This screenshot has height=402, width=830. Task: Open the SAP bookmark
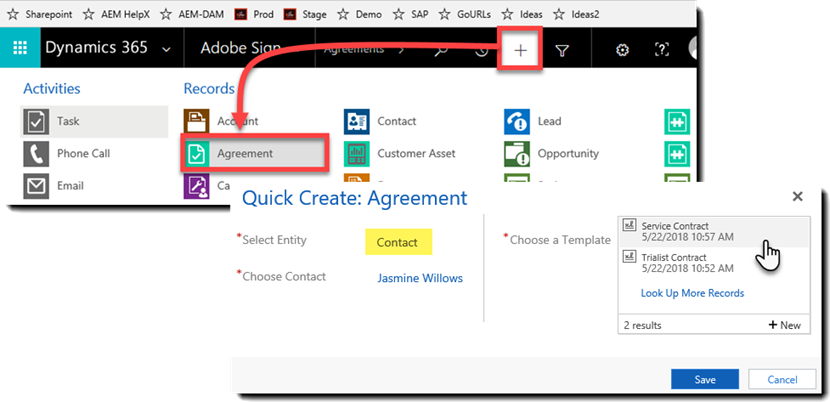click(411, 14)
